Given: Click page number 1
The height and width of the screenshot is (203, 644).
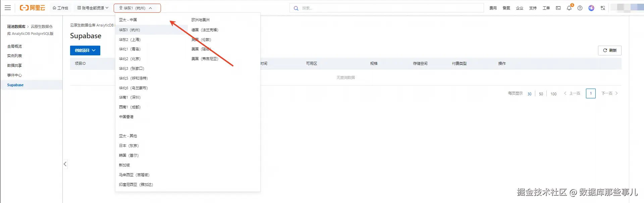Looking at the screenshot, I should pyautogui.click(x=591, y=93).
